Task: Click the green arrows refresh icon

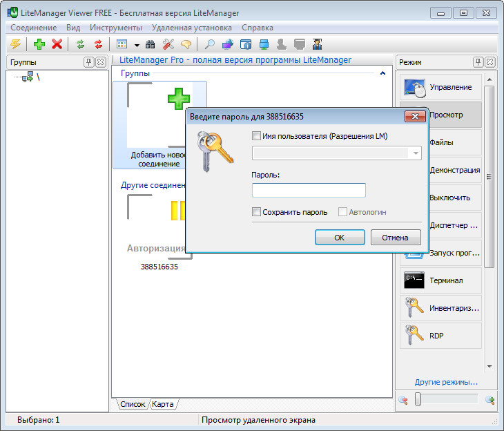Action: coord(80,44)
